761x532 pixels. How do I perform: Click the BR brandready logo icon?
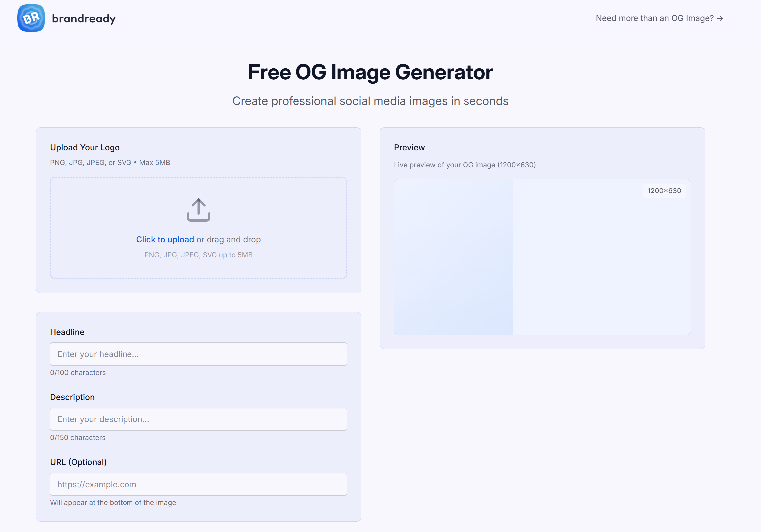pos(31,18)
